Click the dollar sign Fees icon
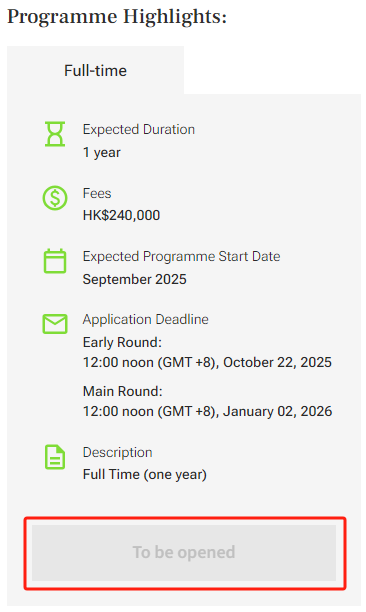366x612 pixels. [x=55, y=198]
